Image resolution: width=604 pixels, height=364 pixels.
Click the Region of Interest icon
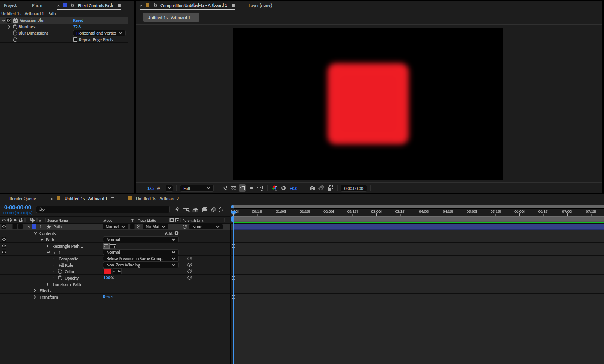(251, 188)
